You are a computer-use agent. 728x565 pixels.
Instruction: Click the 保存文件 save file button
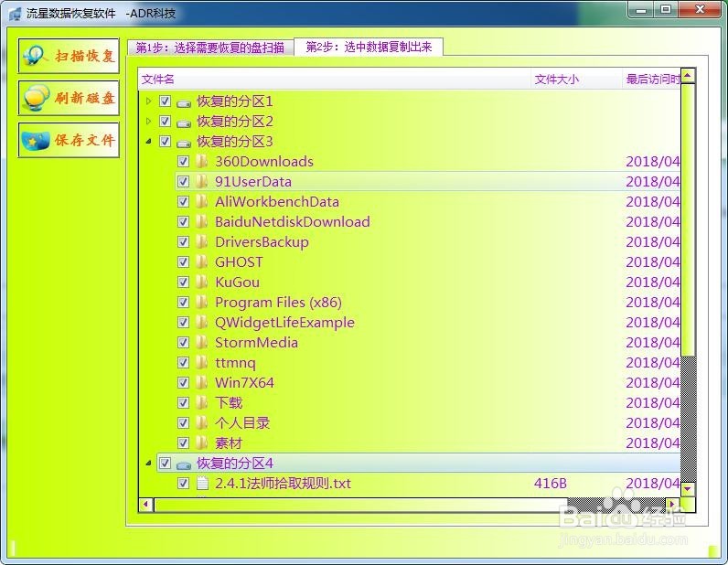tap(69, 140)
